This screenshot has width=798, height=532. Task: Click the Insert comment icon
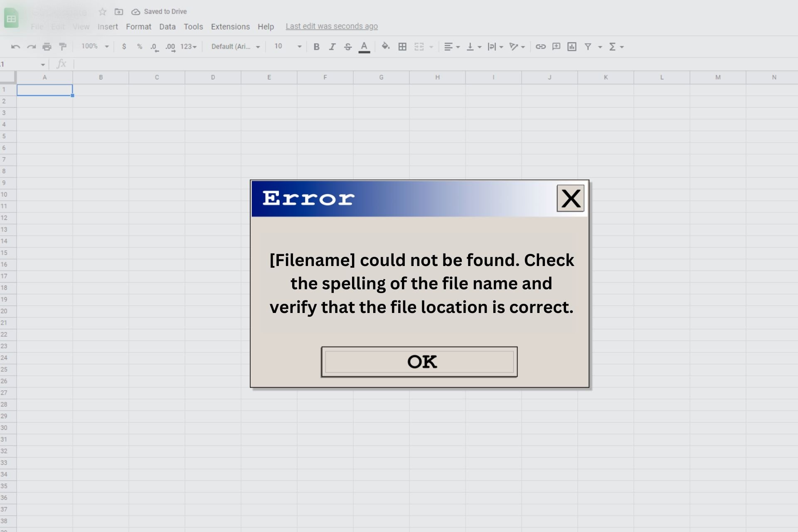click(x=556, y=47)
